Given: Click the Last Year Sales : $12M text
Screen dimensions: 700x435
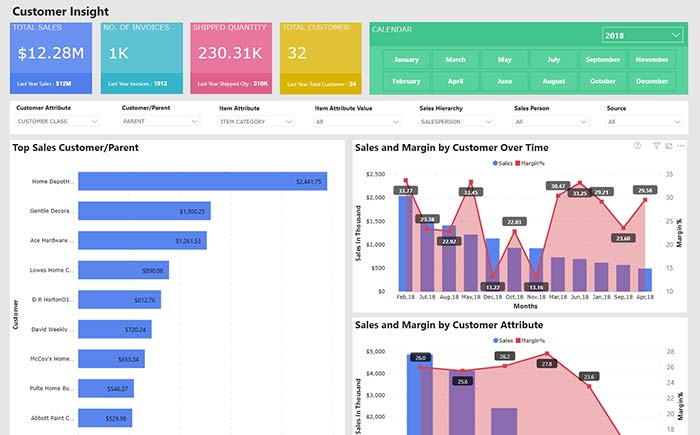Looking at the screenshot, I should 44,84.
